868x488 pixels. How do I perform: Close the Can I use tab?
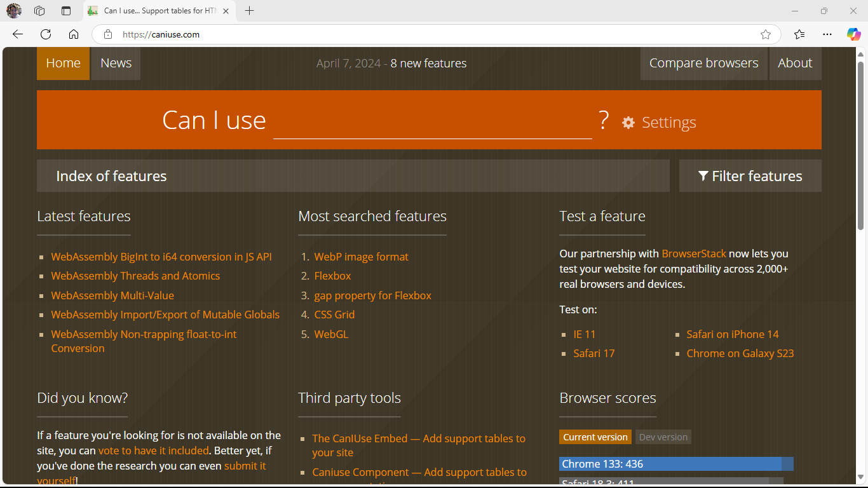[x=226, y=11]
